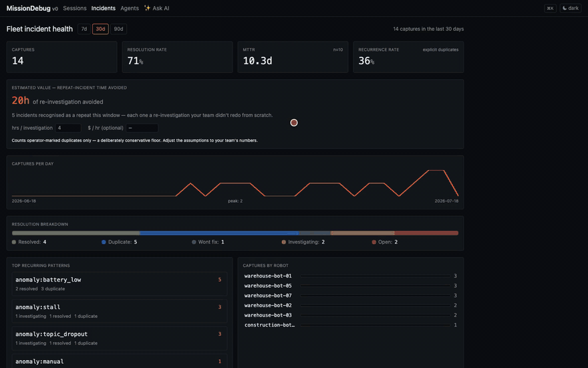Click the n=10 label in MTTR card
This screenshot has width=588, height=368.
click(x=338, y=50)
